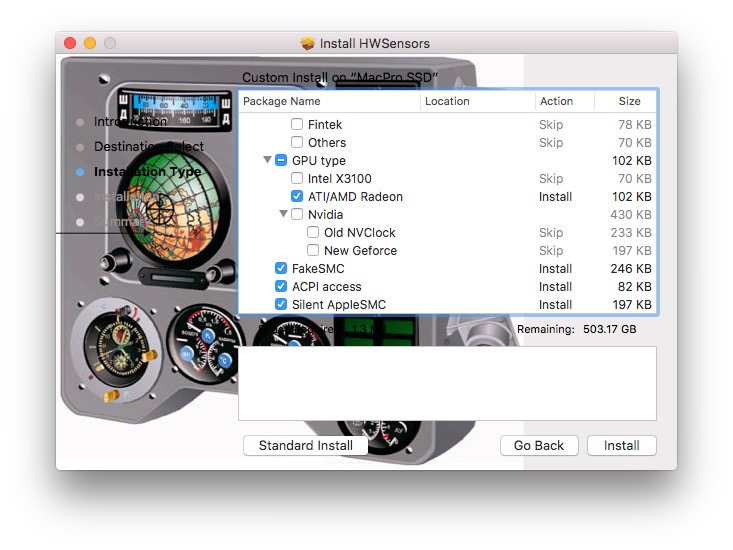Screen dimensions: 733x550
Task: Click the Install button
Action: tap(622, 445)
